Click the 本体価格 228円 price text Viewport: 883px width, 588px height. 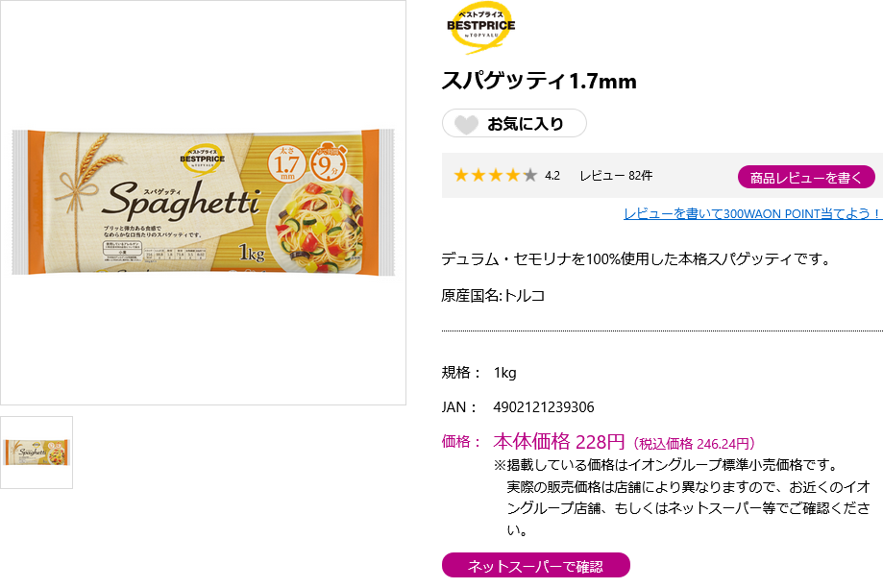pyautogui.click(x=558, y=442)
